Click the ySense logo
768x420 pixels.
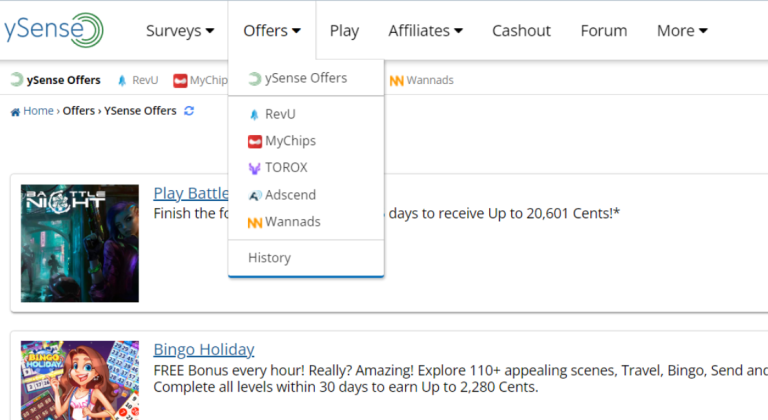[52, 30]
